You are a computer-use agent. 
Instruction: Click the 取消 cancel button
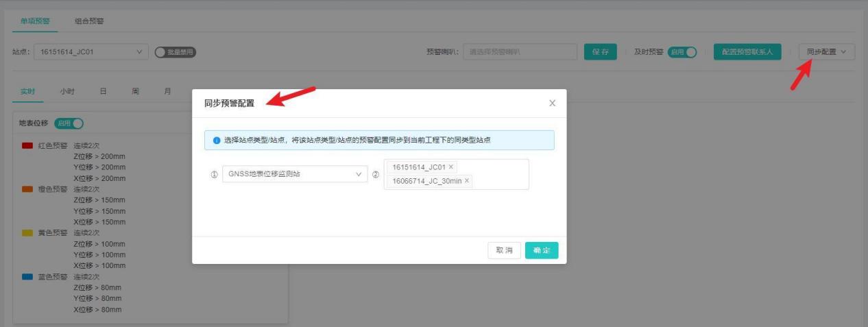[504, 251]
